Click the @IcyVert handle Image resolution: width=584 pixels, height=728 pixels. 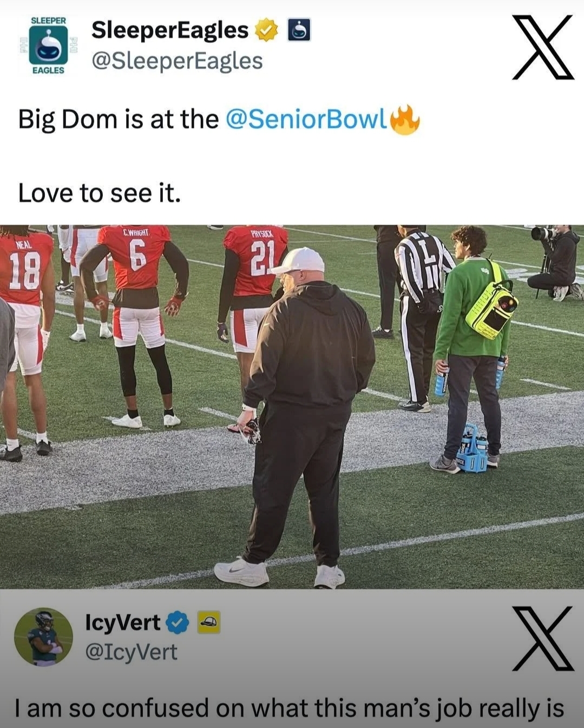131,652
